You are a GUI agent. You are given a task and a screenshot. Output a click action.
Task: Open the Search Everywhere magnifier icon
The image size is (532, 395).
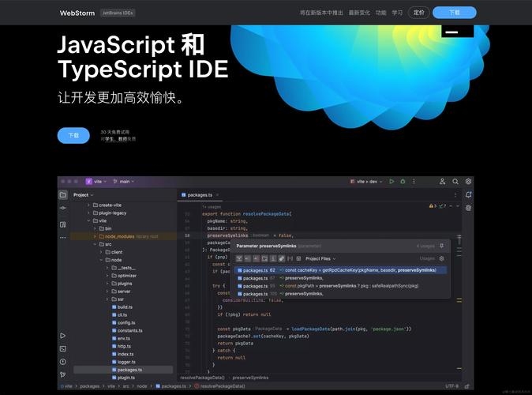tap(454, 182)
